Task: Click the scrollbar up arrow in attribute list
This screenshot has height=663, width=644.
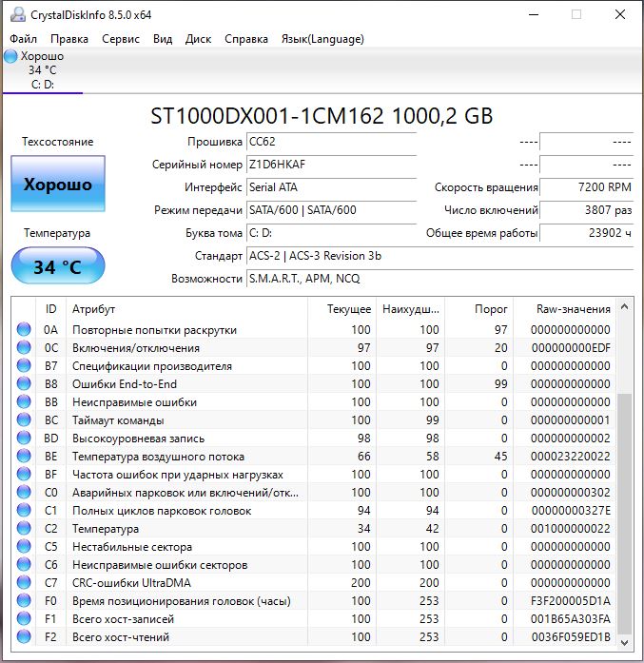Action: 625,306
